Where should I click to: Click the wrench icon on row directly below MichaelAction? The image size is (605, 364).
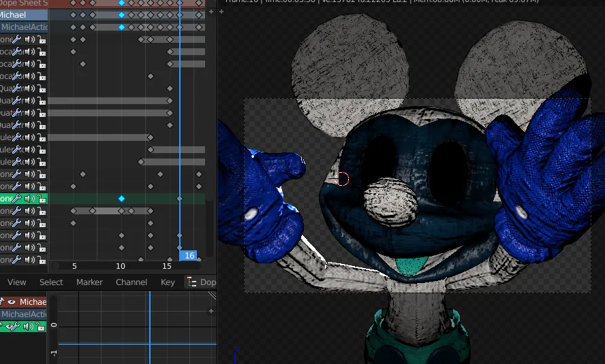pyautogui.click(x=16, y=39)
